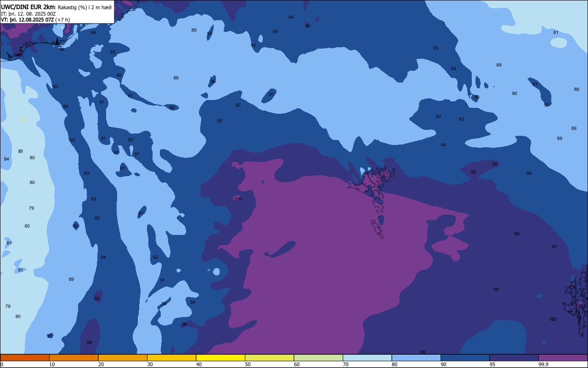Click the map value "97"
The width and height of the screenshot is (588, 368).
554,247
